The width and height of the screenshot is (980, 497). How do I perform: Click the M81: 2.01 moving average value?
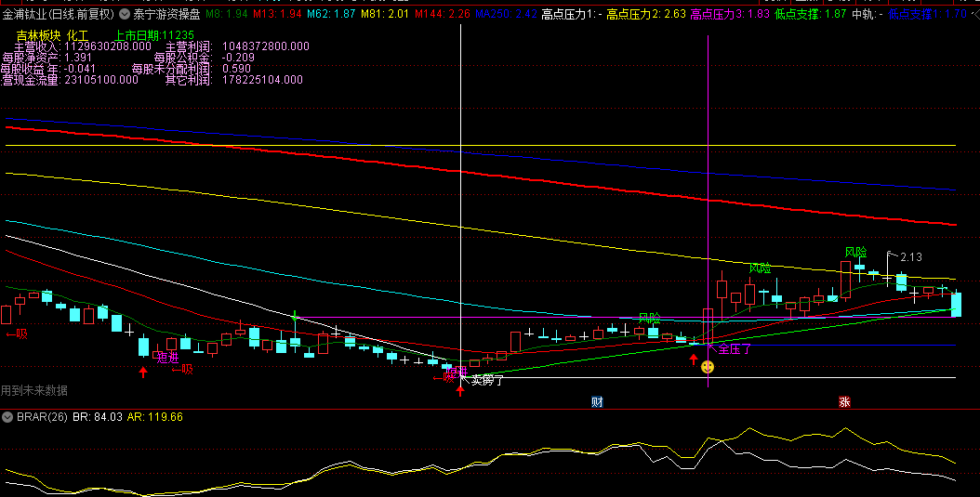(x=384, y=13)
